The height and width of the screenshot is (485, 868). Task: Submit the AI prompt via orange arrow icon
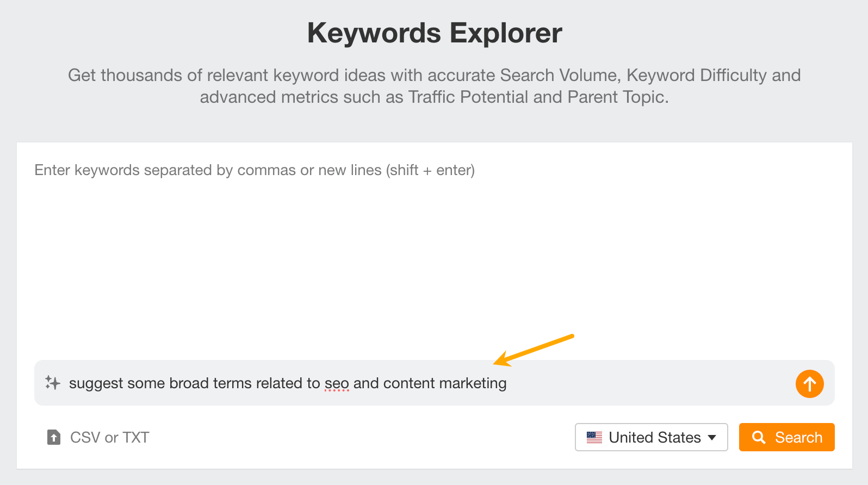click(x=809, y=384)
